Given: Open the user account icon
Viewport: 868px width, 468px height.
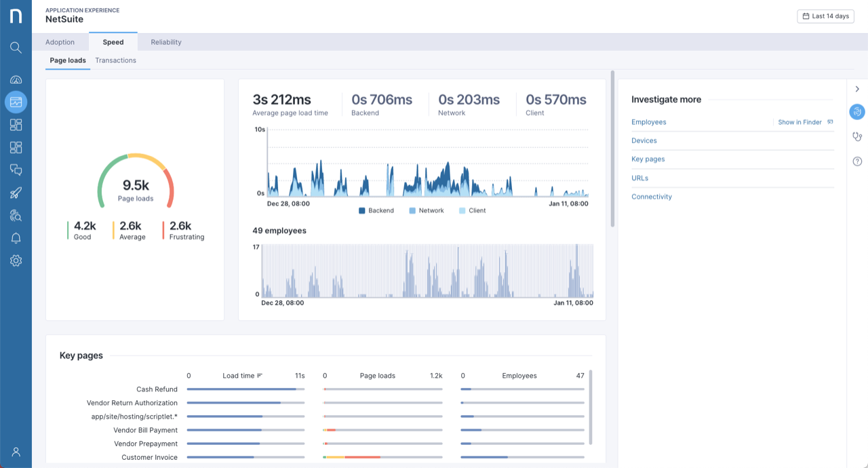Looking at the screenshot, I should 16,452.
